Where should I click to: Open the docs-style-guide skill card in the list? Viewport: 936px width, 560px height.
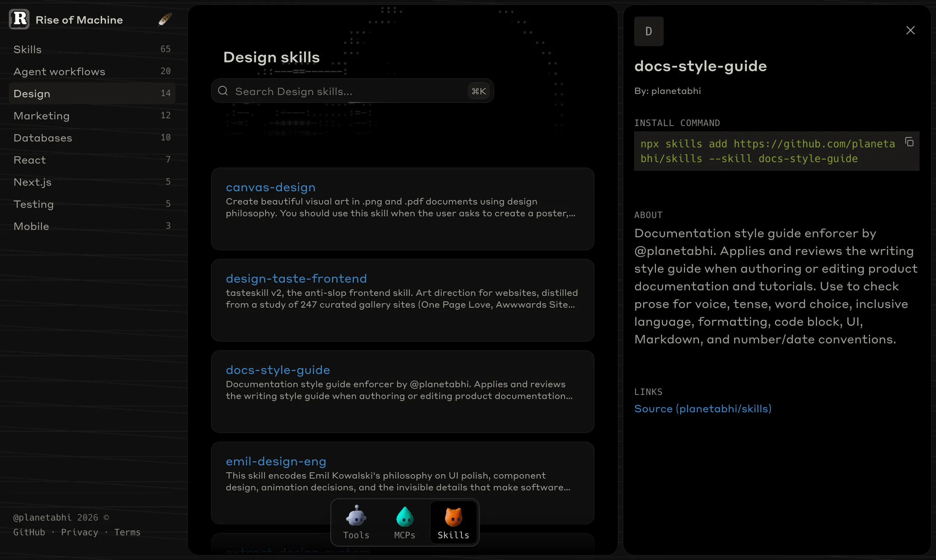[402, 391]
